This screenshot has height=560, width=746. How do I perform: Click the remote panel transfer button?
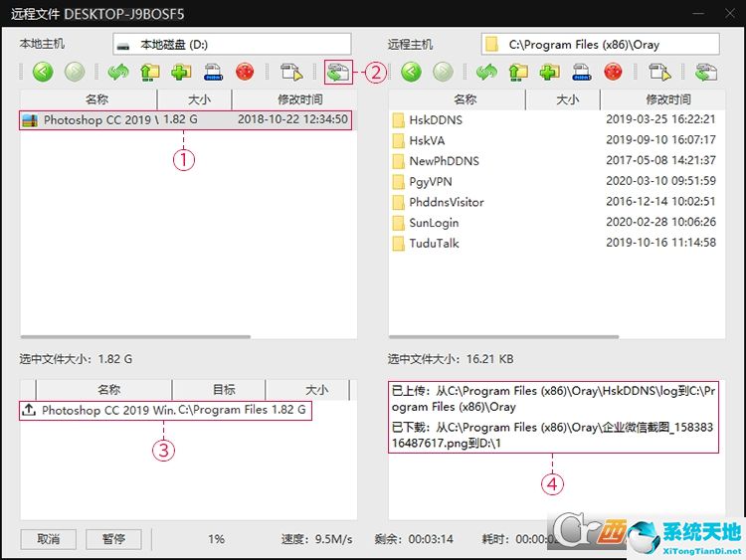tap(706, 72)
